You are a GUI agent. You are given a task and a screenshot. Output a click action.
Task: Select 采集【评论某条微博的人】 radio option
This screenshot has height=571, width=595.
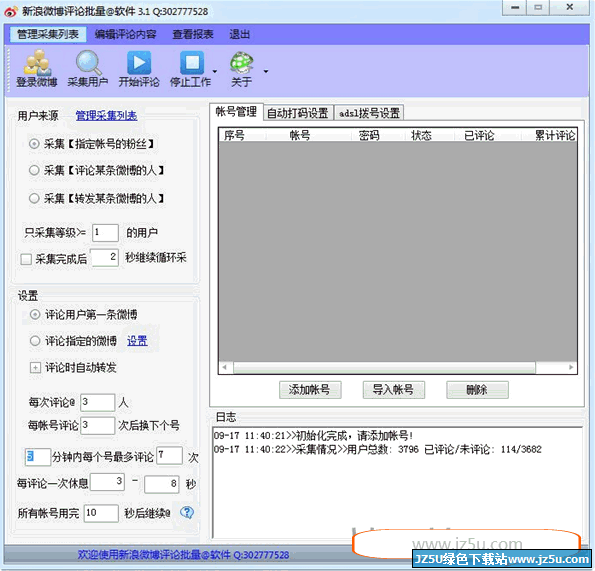click(34, 170)
